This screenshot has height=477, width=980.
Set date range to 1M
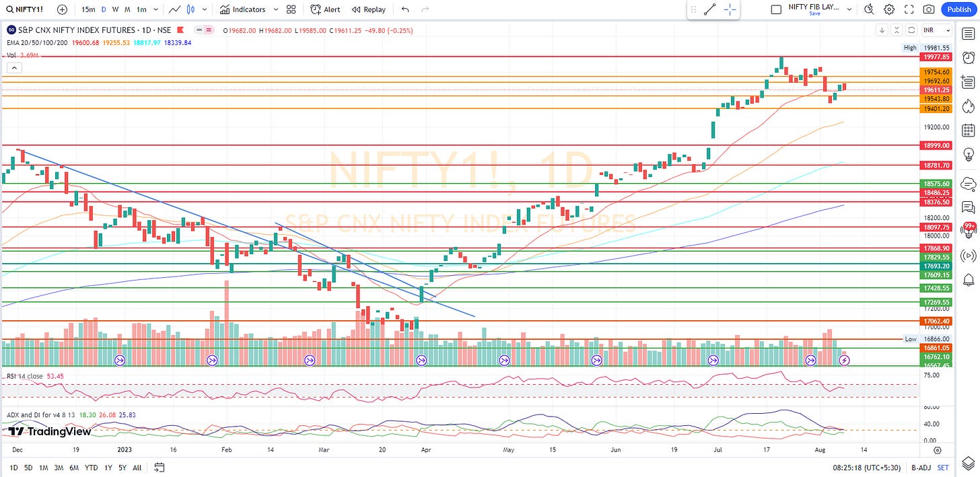point(43,467)
